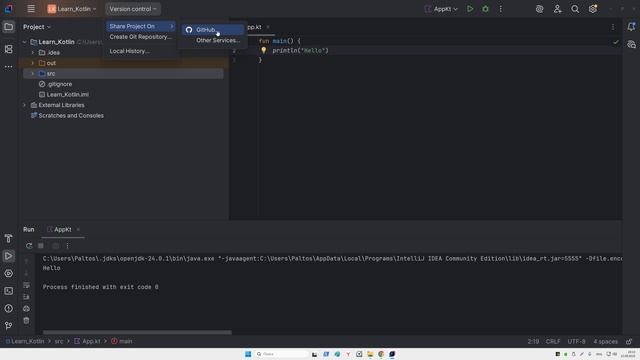Change UTF-8 file encoding
The width and height of the screenshot is (640, 360).
[x=576, y=341]
